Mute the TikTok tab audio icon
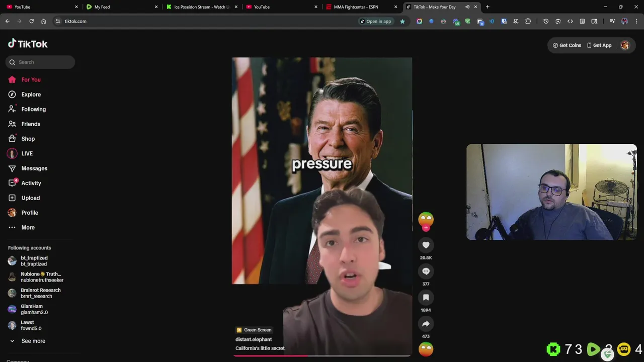The height and width of the screenshot is (362, 644). pyautogui.click(x=467, y=7)
